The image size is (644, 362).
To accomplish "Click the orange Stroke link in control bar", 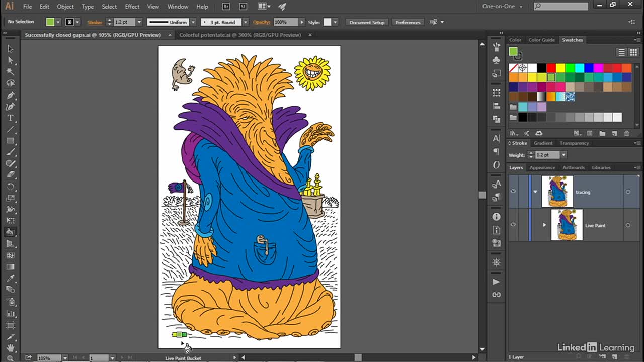I will (95, 22).
